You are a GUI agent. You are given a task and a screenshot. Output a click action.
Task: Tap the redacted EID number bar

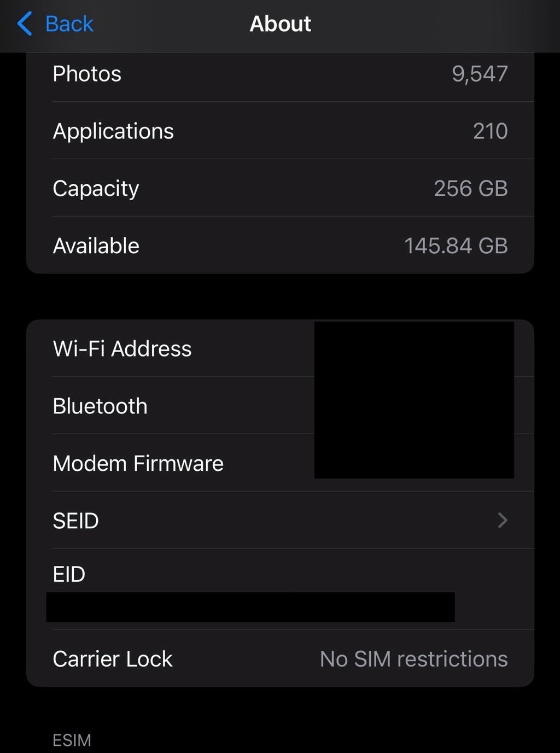pos(250,607)
